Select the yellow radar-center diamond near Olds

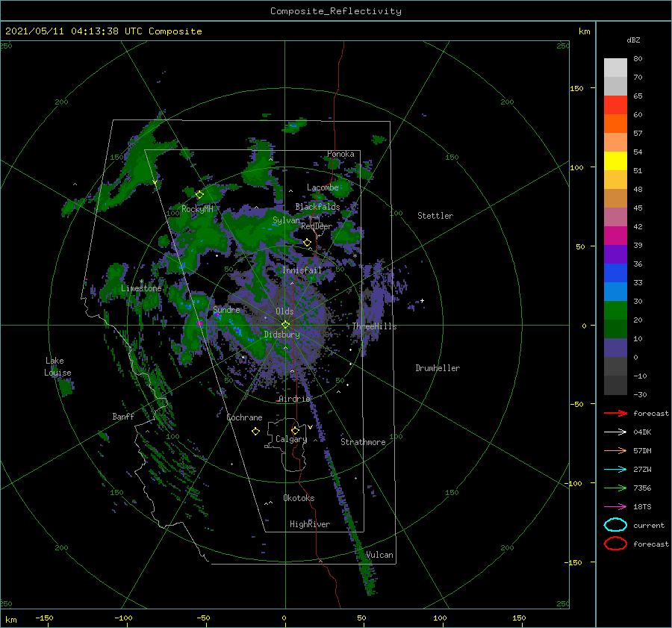pos(285,325)
